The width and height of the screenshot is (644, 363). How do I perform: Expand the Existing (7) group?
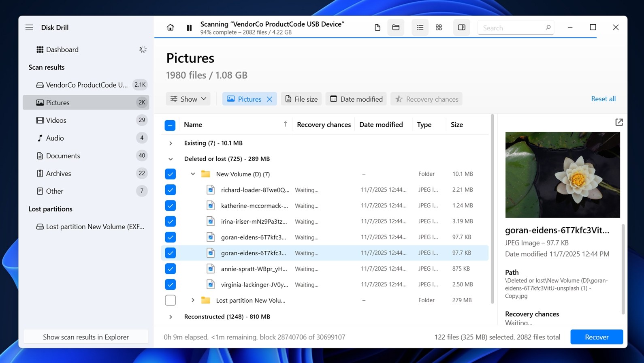(x=171, y=143)
